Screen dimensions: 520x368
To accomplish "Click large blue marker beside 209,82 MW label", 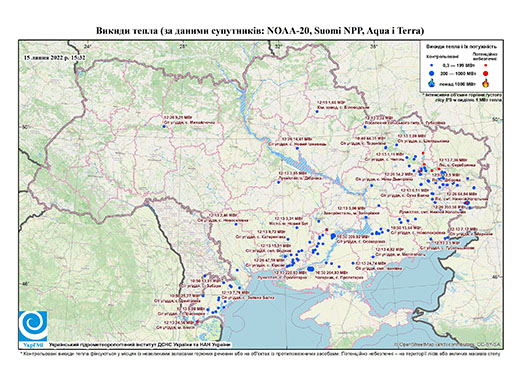I will click(x=333, y=236).
